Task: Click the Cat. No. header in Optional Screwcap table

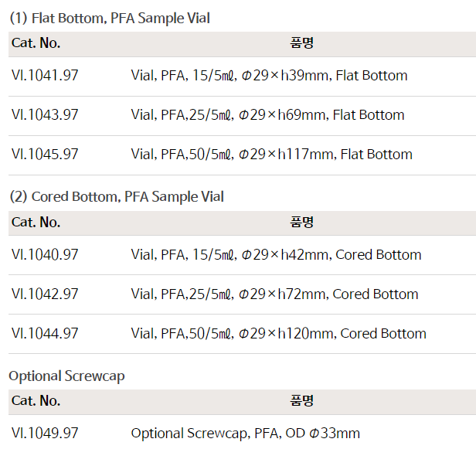Action: point(36,401)
